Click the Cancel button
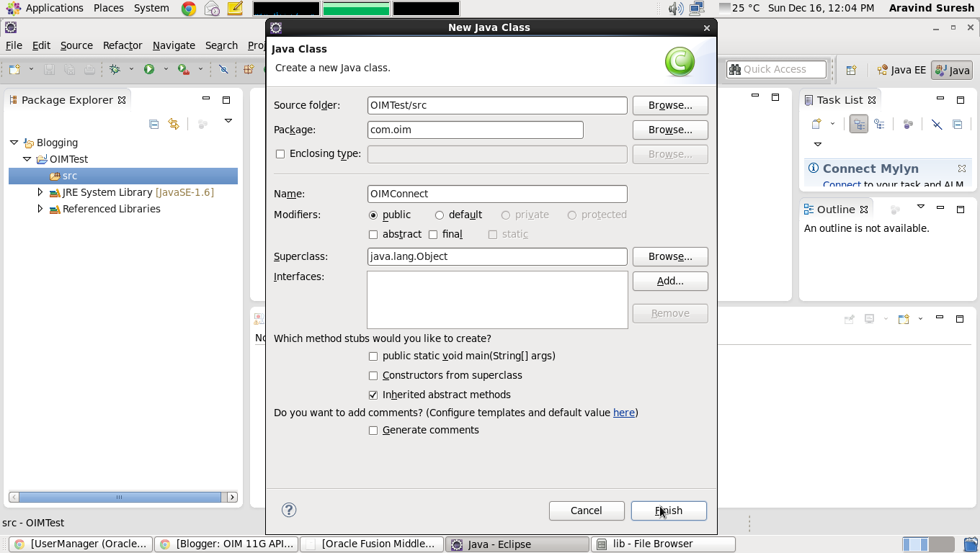 pos(587,511)
